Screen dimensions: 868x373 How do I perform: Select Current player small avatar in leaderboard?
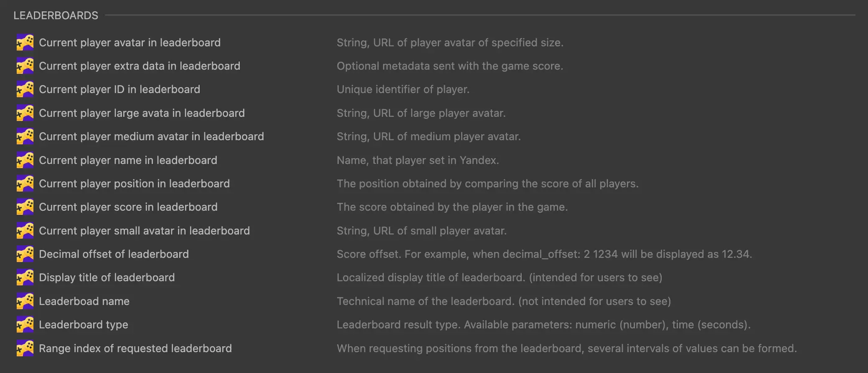(x=144, y=231)
